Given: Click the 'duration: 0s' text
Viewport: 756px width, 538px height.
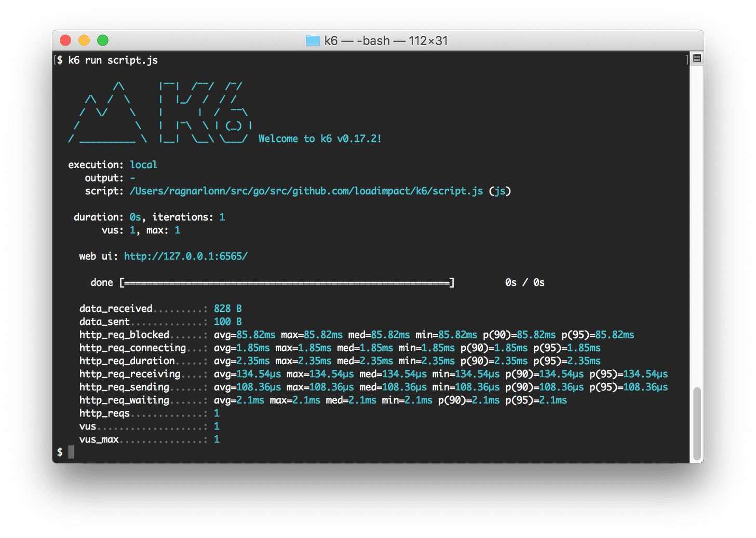Looking at the screenshot, I should click(x=107, y=217).
